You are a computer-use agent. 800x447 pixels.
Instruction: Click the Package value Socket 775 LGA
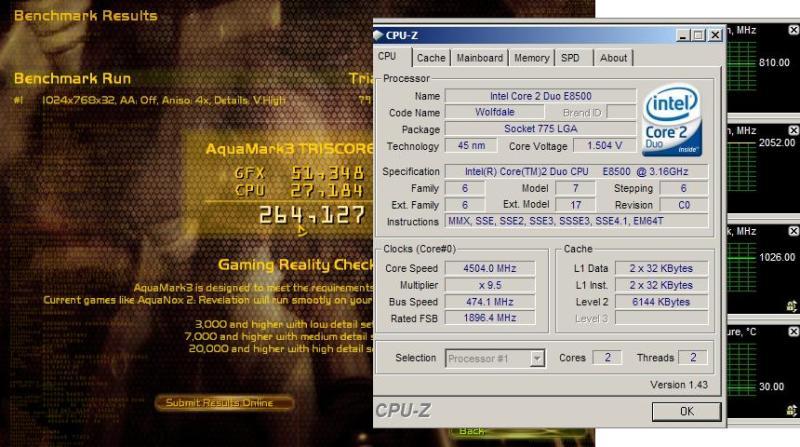[540, 129]
